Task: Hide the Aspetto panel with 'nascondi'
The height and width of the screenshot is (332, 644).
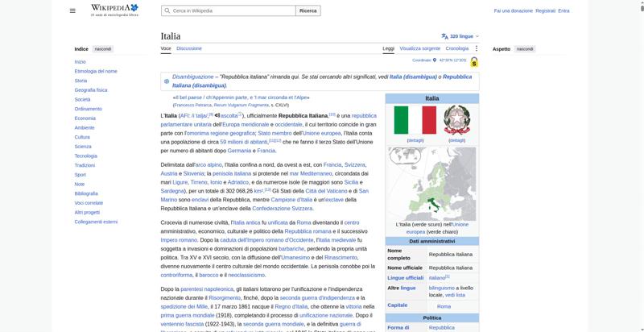Action: [x=525, y=49]
